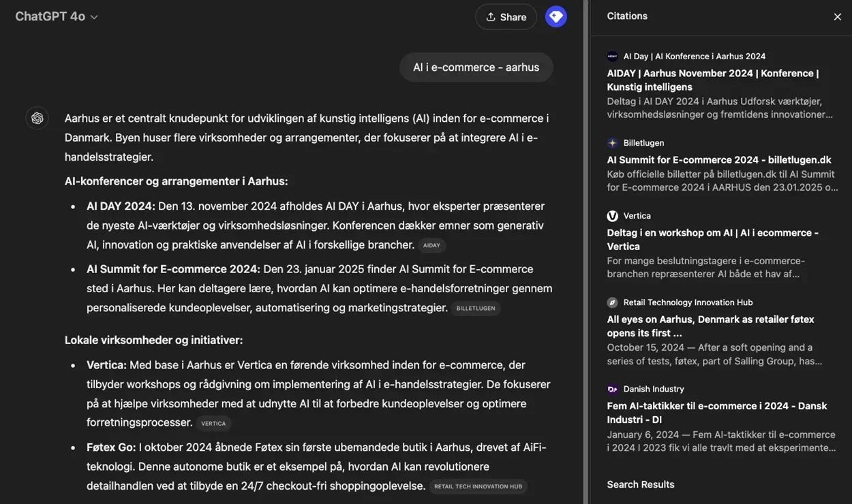Click the Danish Industry favicon in Citations
This screenshot has width=852, height=504.
click(612, 389)
